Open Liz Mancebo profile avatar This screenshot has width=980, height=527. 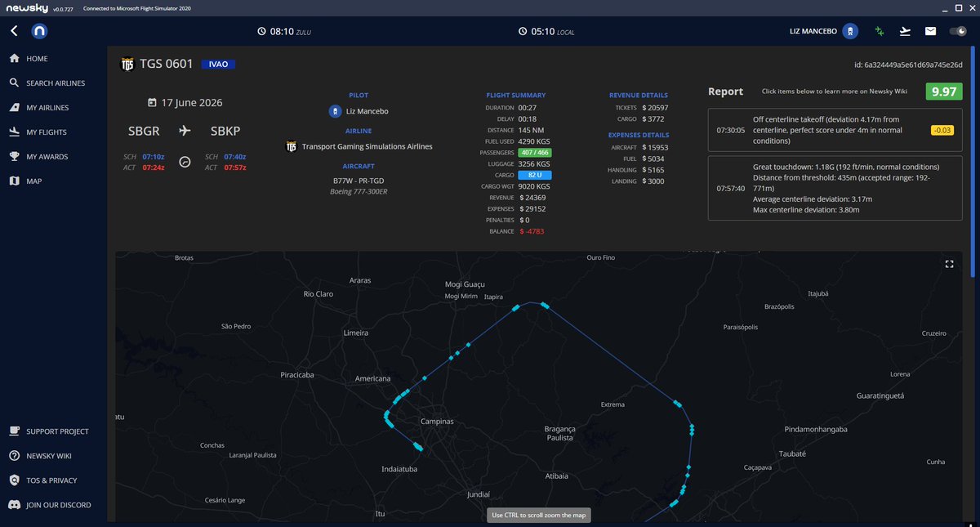(850, 31)
